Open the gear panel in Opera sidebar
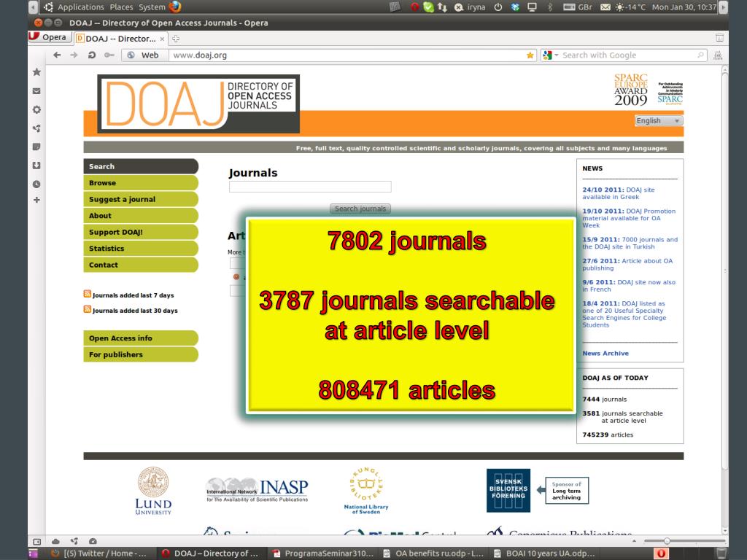747x560 pixels. click(36, 109)
